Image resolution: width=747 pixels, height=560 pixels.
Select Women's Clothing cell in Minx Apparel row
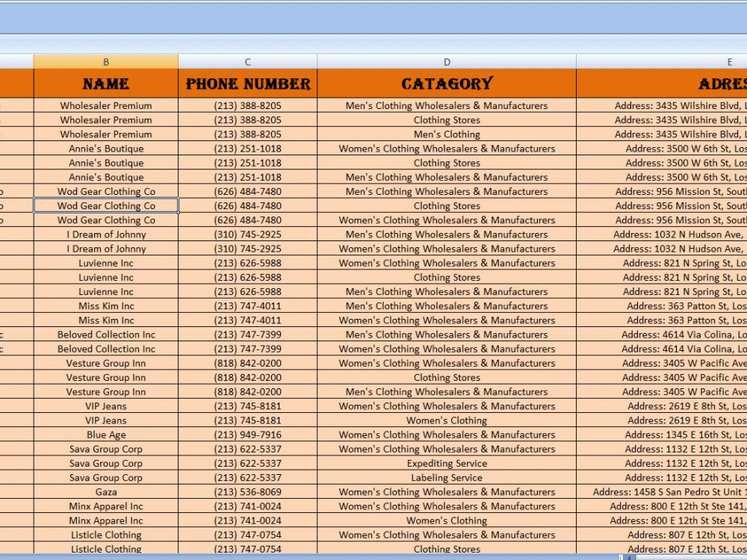pos(447,520)
